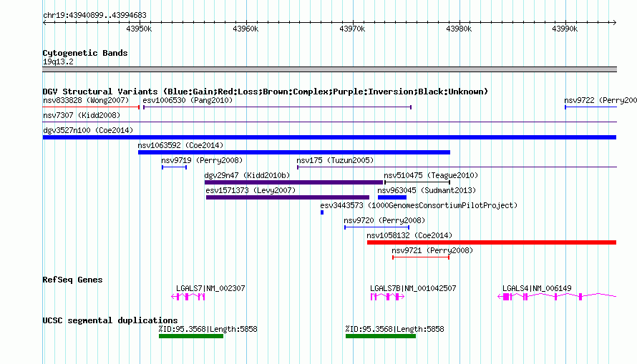The height and width of the screenshot is (364, 637).
Task: Click the nsv833828 (Wong2007) label text
Action: [86, 100]
